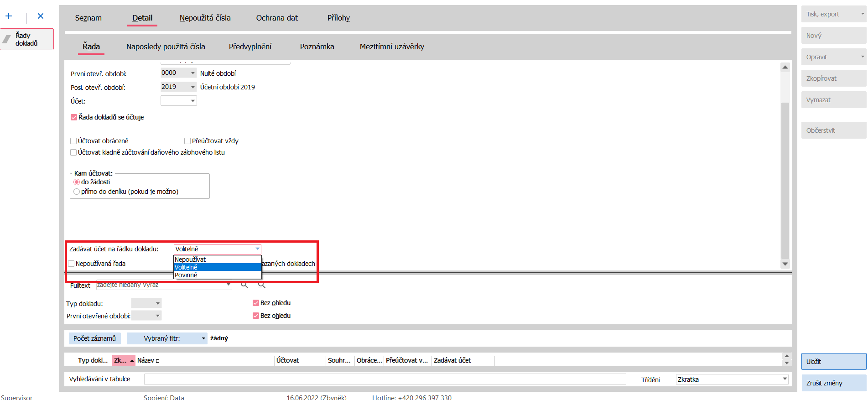
Task: Uncheck Řada dokladů se účtuje
Action: point(74,117)
